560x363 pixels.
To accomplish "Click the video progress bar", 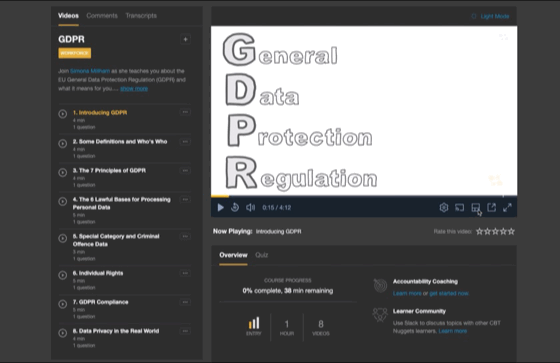I will pyautogui.click(x=364, y=196).
